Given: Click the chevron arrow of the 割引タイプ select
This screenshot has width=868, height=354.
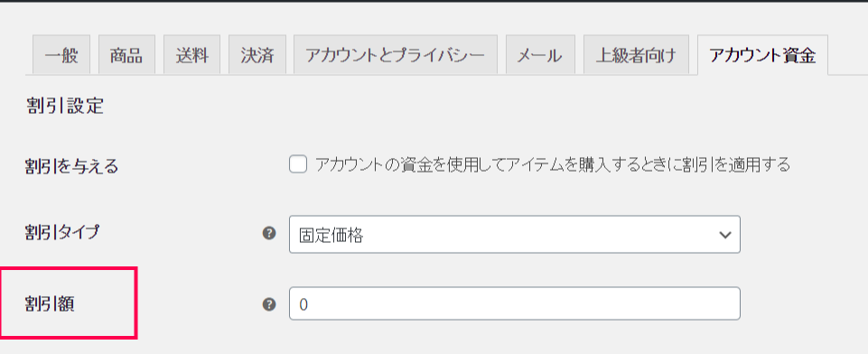Looking at the screenshot, I should pyautogui.click(x=724, y=235).
